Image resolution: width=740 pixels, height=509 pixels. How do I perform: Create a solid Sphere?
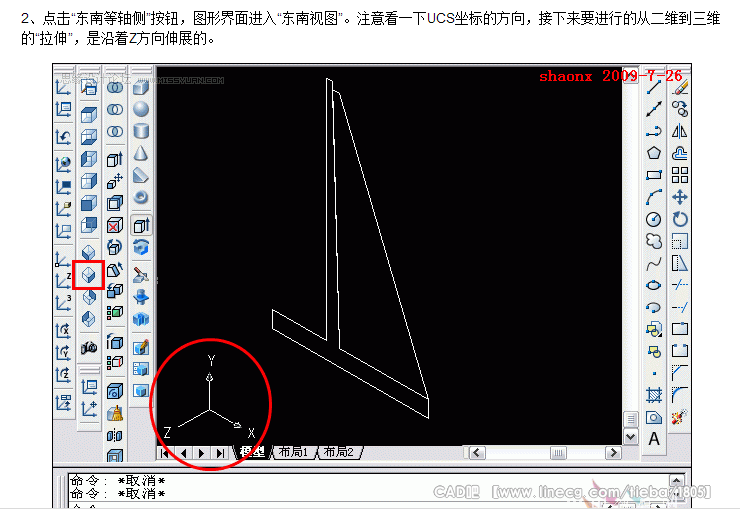tap(141, 109)
